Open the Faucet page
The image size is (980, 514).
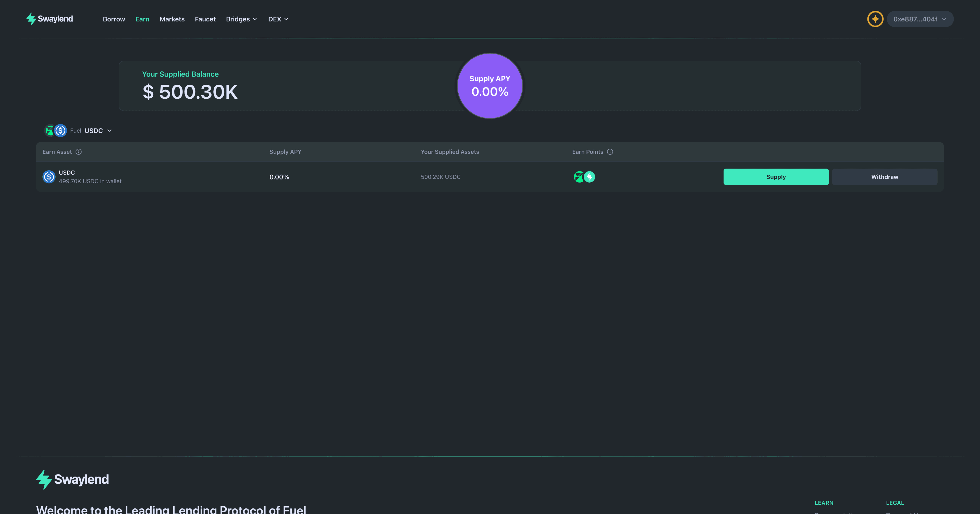pos(205,19)
